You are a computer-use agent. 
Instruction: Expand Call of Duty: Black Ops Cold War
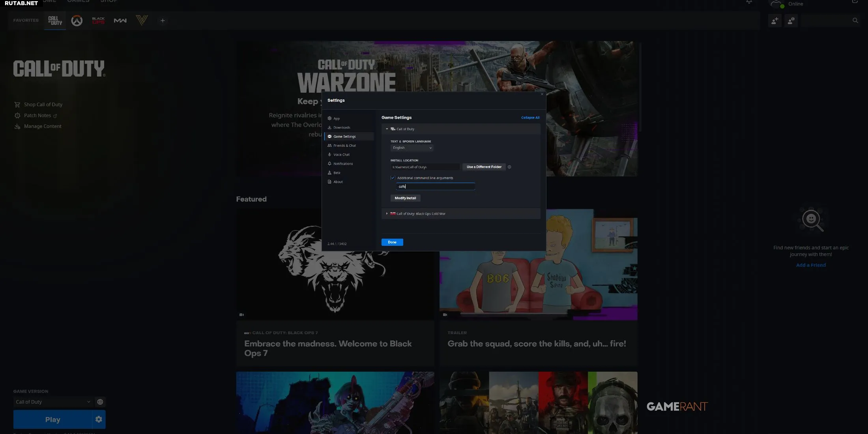(x=460, y=213)
